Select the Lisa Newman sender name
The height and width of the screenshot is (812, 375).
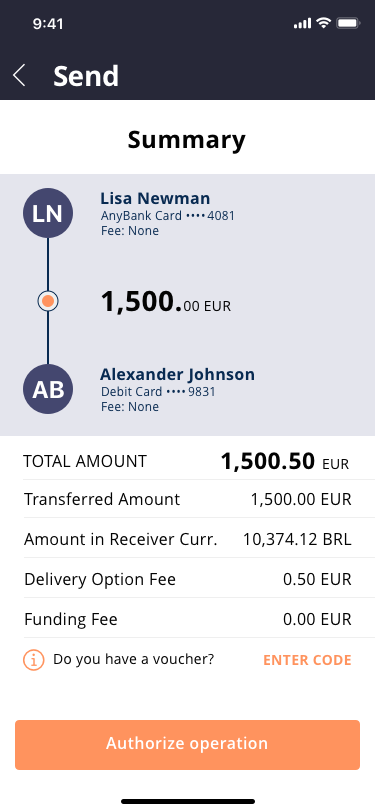coord(155,198)
